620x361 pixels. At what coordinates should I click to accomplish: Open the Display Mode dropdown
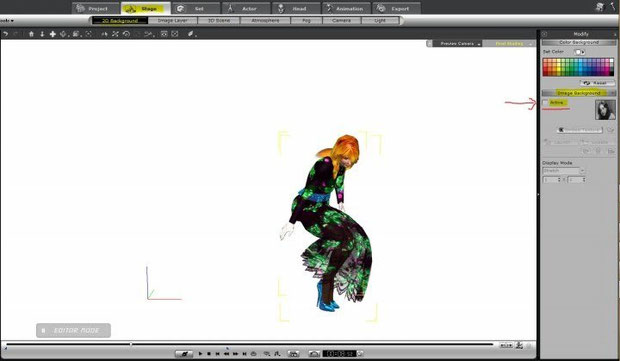click(563, 171)
